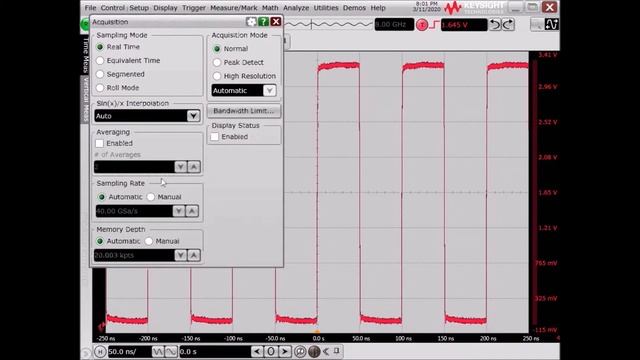Image resolution: width=640 pixels, height=360 pixels.
Task: Open the Acquisition dialog settings gear
Action: click(251, 22)
